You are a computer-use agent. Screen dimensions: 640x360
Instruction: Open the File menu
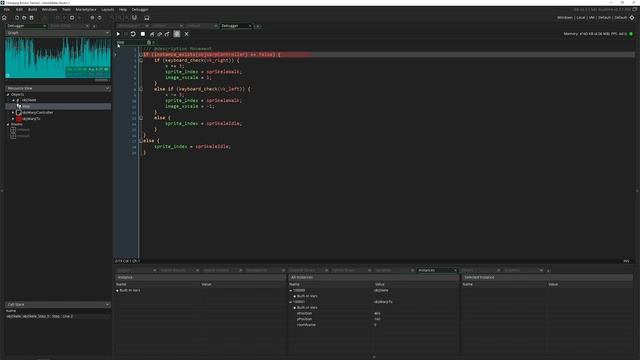tap(7, 9)
